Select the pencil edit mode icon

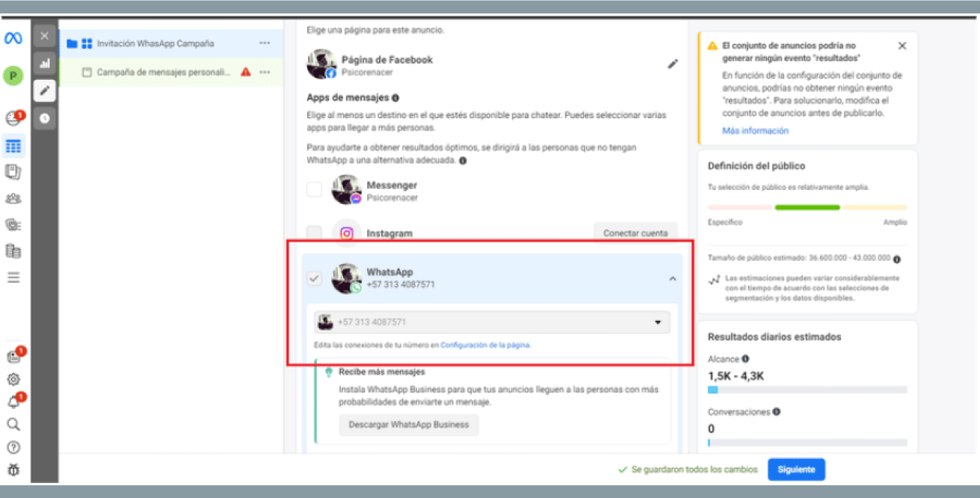point(44,90)
